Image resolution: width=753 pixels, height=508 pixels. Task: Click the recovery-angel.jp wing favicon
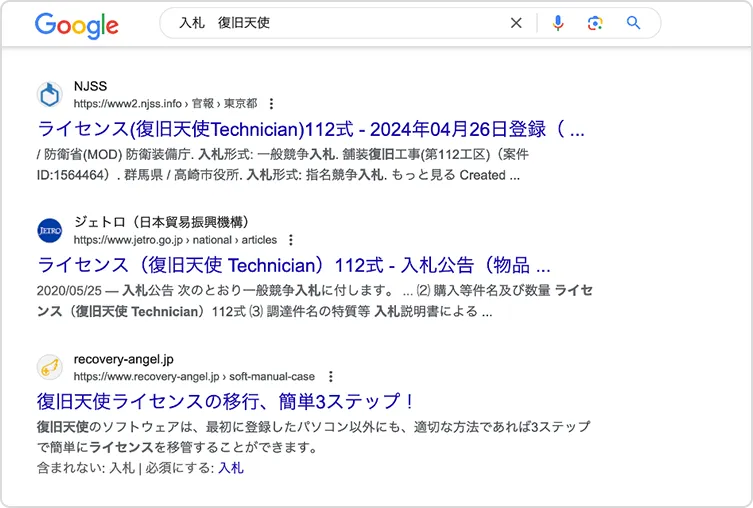click(x=49, y=367)
